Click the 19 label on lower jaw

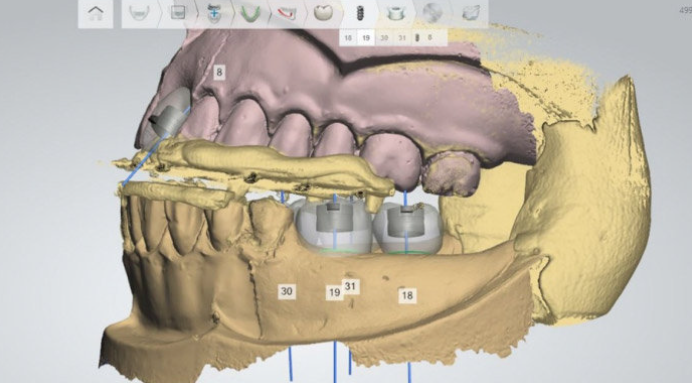(335, 292)
